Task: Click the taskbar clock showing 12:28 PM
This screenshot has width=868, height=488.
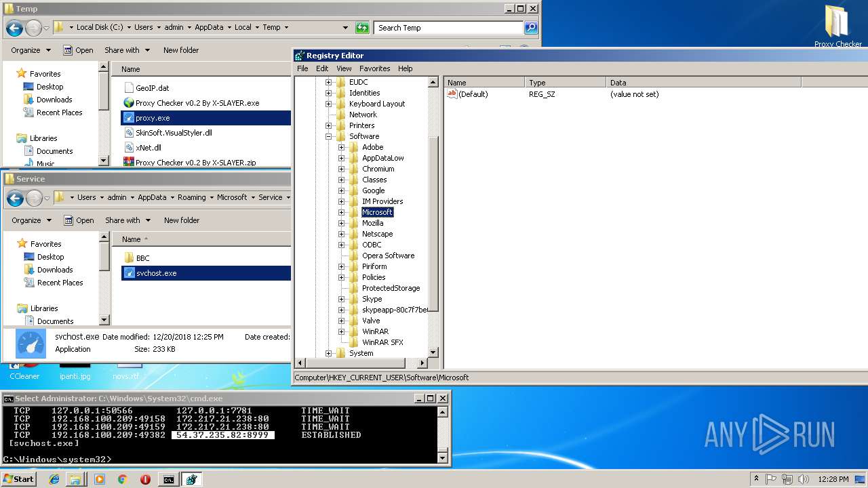Action: pyautogui.click(x=833, y=479)
